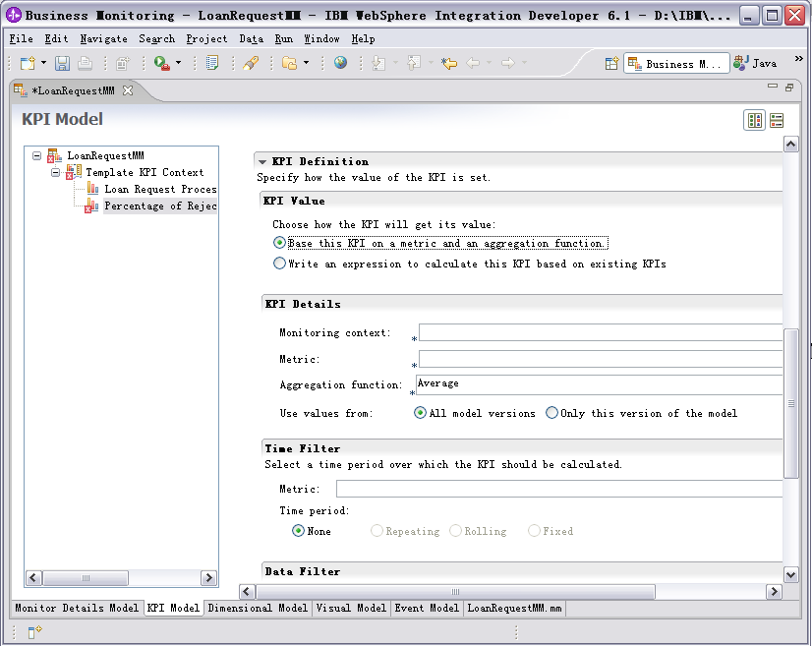Show more perspectives with the chevron

[x=798, y=59]
